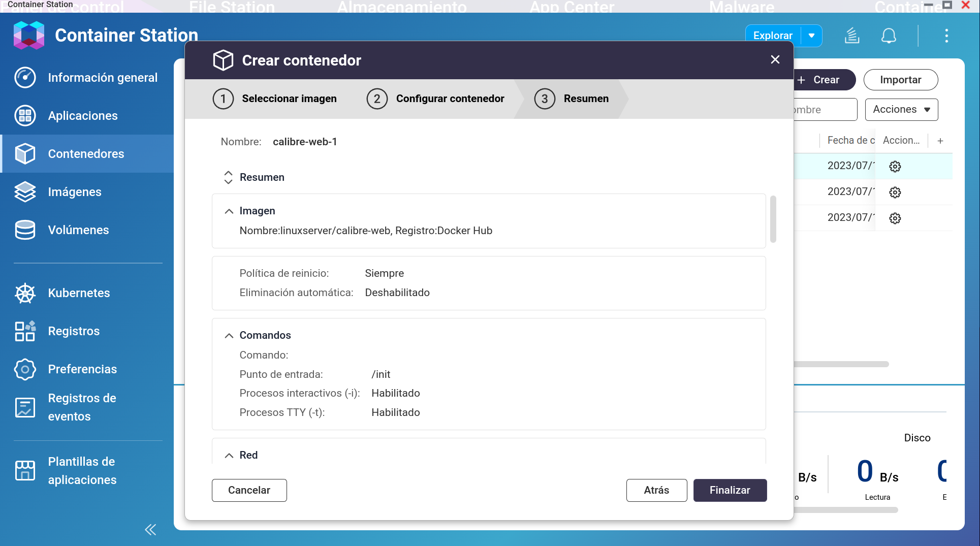The image size is (980, 546).
Task: Click the Container Station logo icon
Action: tap(29, 35)
